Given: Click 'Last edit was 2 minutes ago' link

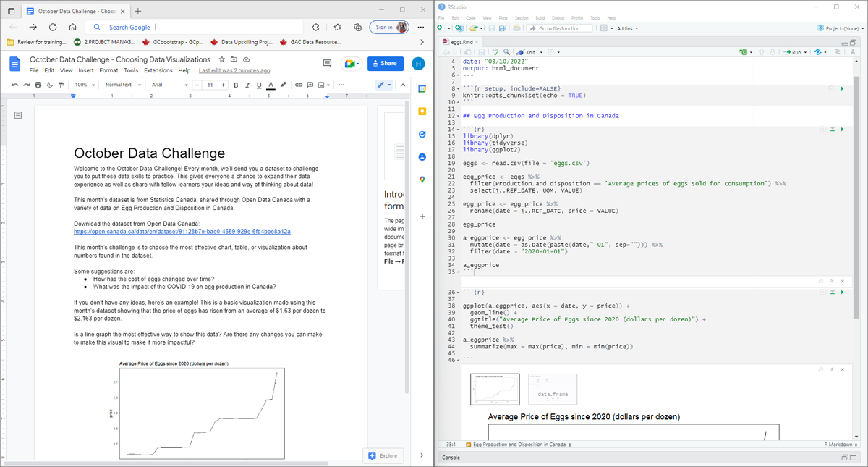Looking at the screenshot, I should pyautogui.click(x=234, y=70).
